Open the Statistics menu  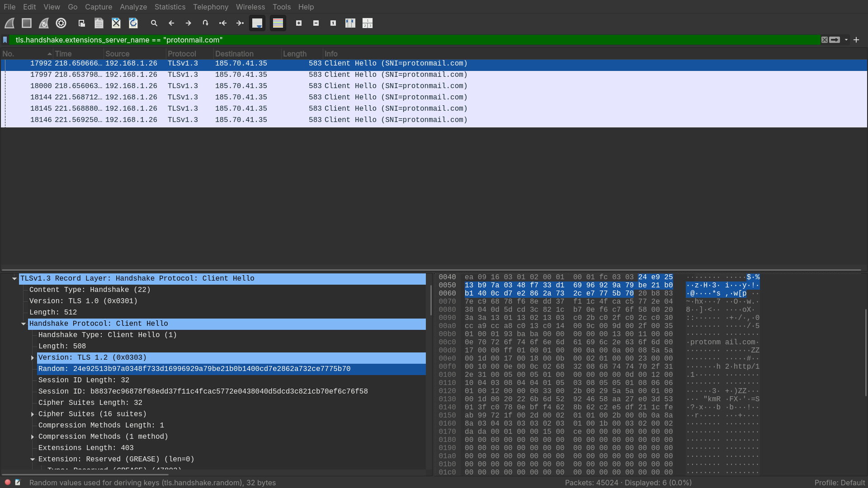coord(170,7)
